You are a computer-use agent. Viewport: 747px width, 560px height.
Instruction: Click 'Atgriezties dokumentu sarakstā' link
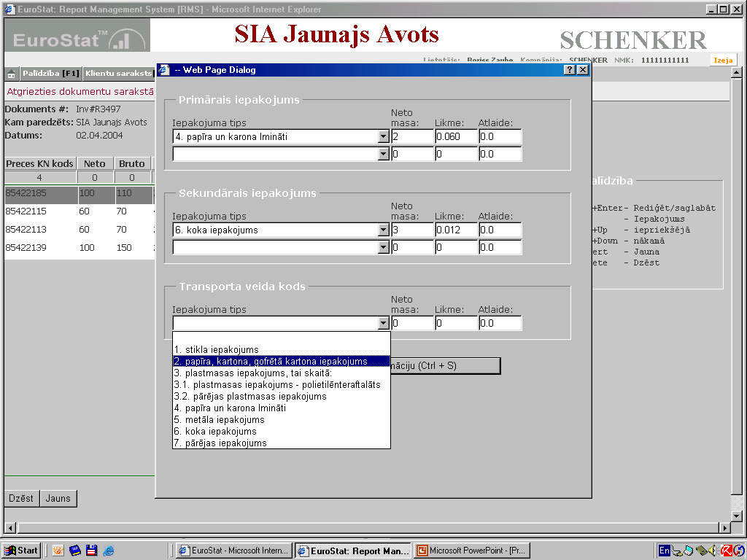(80, 91)
